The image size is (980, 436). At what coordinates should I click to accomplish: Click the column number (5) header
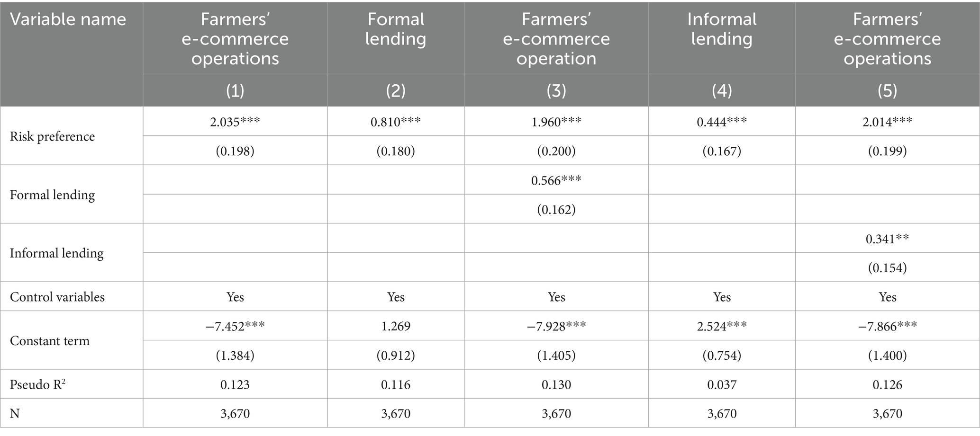887,90
